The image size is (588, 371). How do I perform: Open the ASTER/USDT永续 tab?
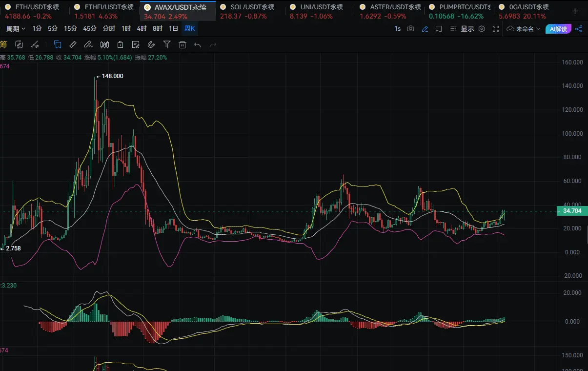click(x=390, y=11)
